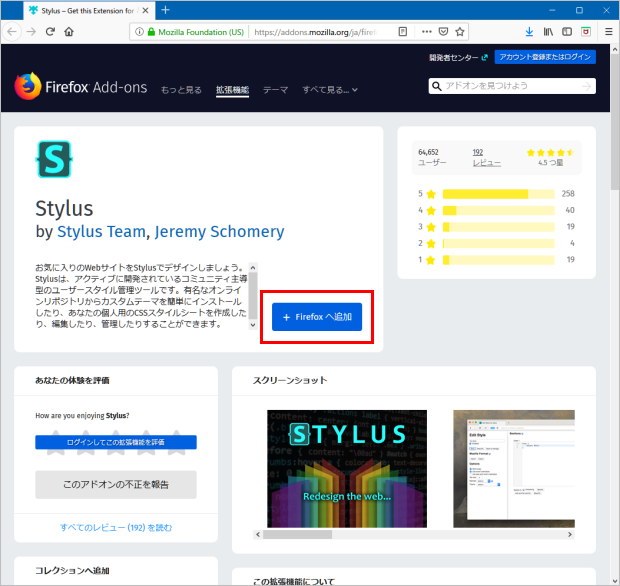Toggle the sidebar icon in toolbar
The image size is (620, 586).
tap(567, 32)
